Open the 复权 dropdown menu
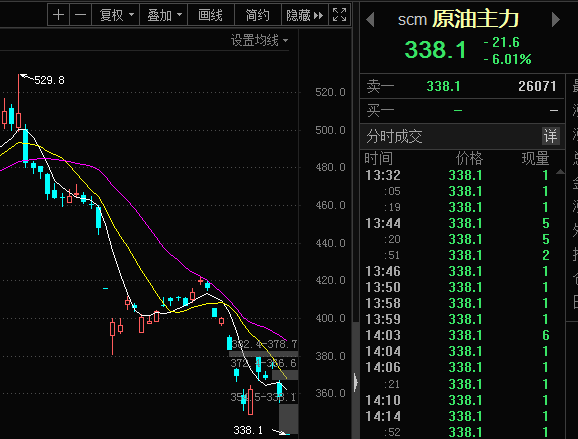This screenshot has height=439, width=578. 116,15
